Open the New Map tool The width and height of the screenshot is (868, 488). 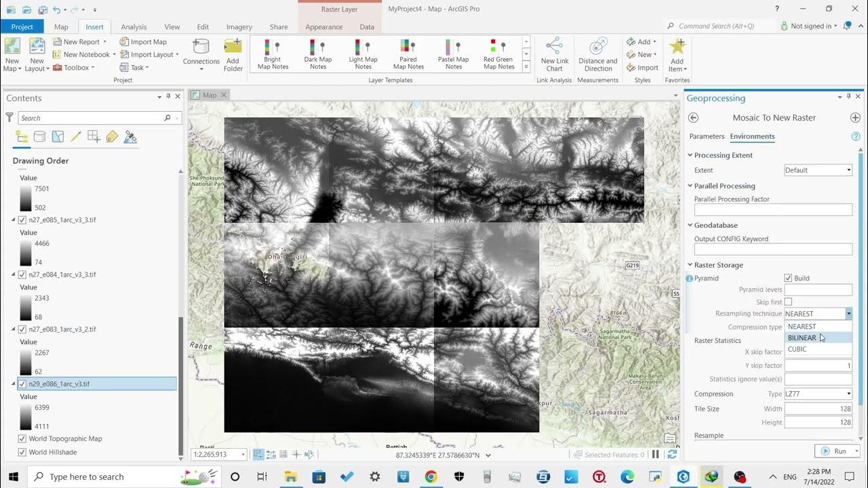pyautogui.click(x=12, y=54)
